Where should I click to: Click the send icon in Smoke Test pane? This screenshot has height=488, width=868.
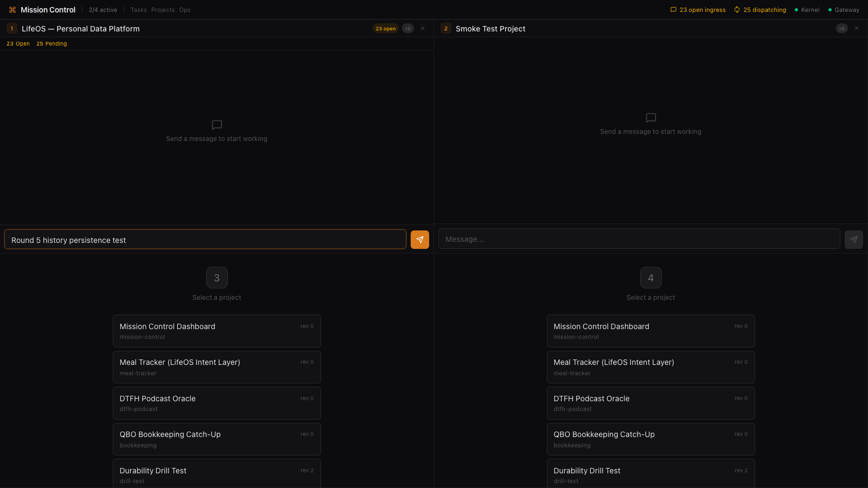coord(853,240)
